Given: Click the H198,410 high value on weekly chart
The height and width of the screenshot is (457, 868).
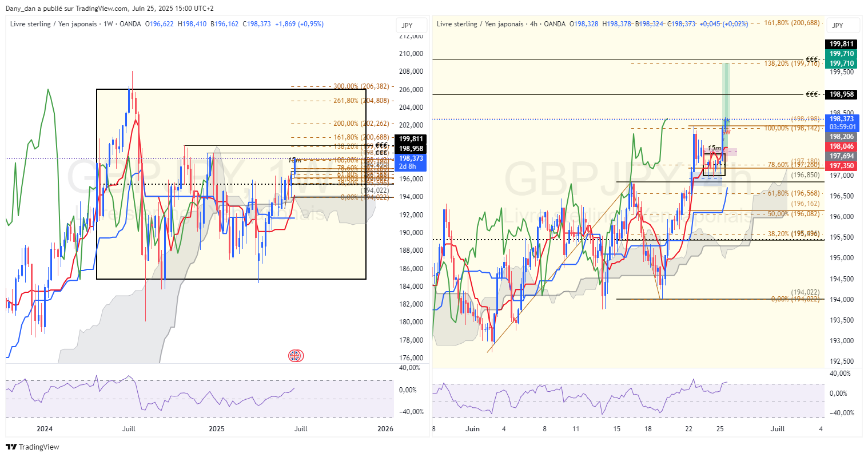Looking at the screenshot, I should click(x=193, y=24).
